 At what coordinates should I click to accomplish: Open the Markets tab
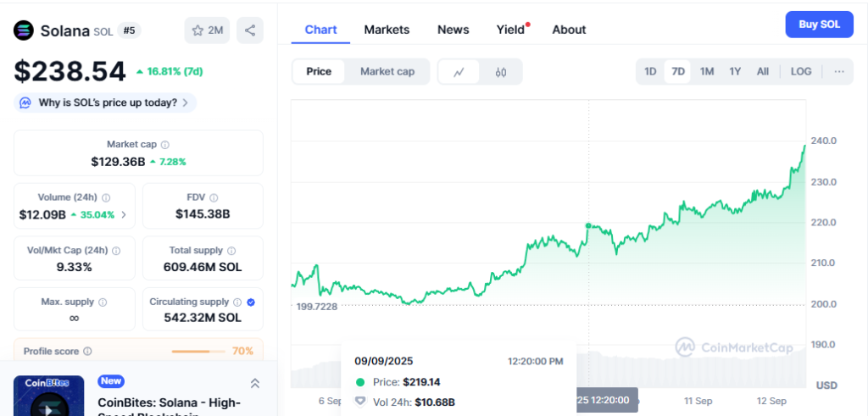(387, 30)
